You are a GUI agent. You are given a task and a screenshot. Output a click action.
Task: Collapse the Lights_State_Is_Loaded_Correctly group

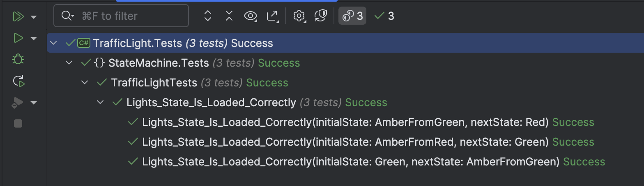click(x=100, y=102)
